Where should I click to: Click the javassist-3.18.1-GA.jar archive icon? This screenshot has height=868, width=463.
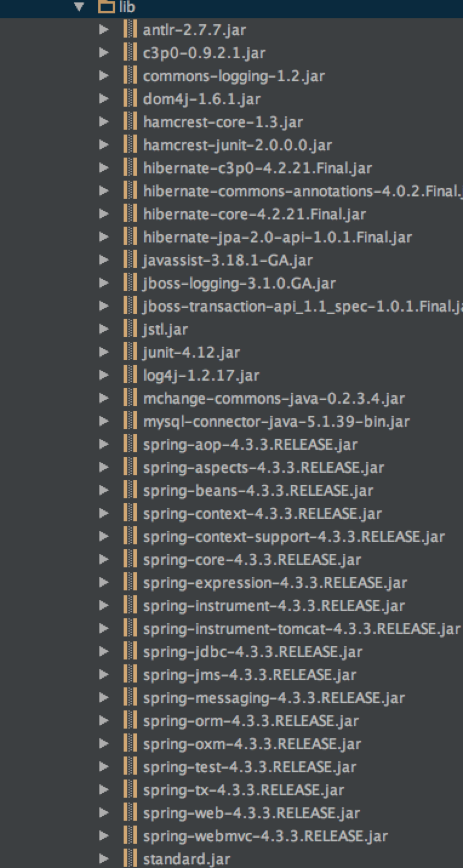130,259
